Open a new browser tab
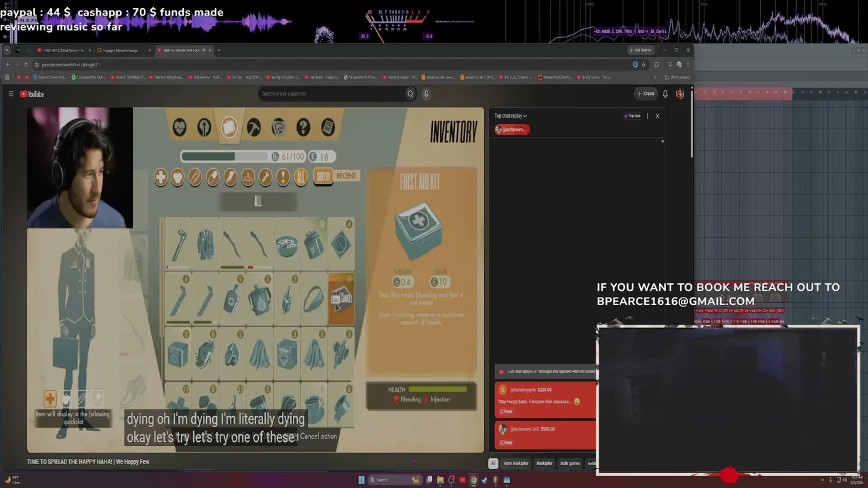The height and width of the screenshot is (488, 868). 218,50
